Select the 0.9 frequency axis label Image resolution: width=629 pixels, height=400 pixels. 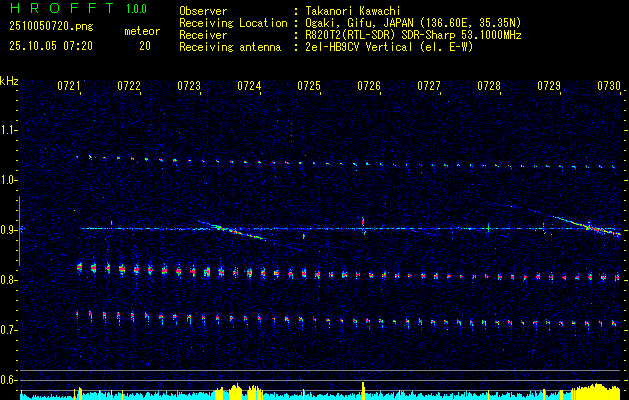tap(9, 230)
